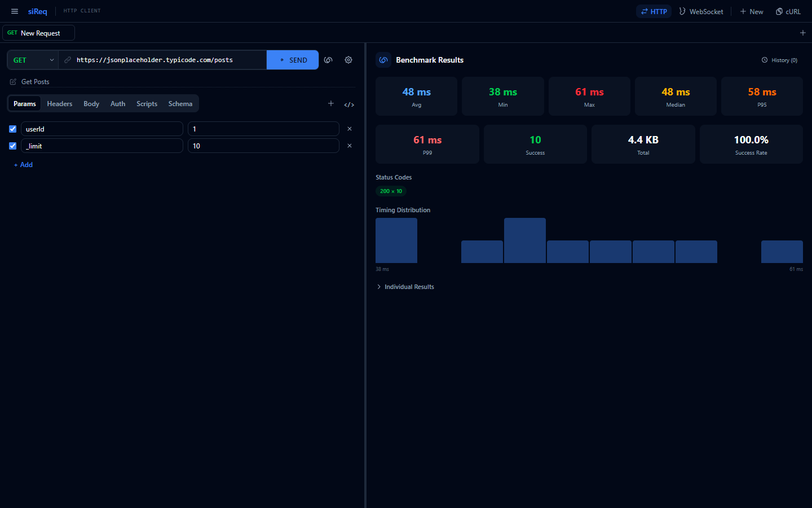Click the 38 ms Min card
This screenshot has height=508, width=812.
click(x=503, y=97)
